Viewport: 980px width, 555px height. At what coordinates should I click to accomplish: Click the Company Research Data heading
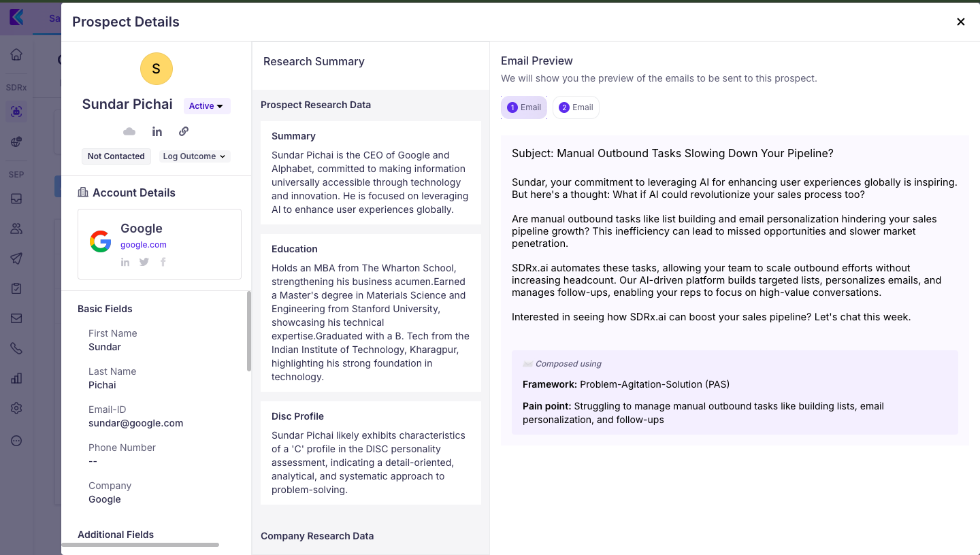coord(317,536)
